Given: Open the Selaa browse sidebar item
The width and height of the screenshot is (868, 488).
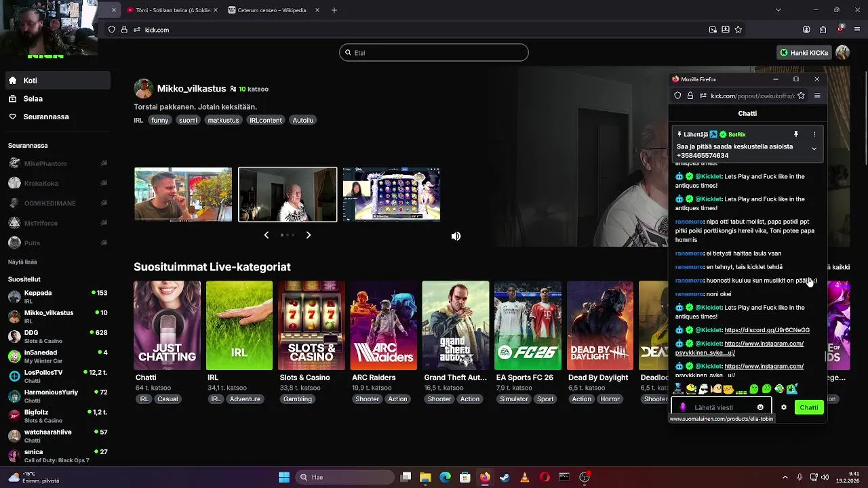Looking at the screenshot, I should click(x=58, y=99).
